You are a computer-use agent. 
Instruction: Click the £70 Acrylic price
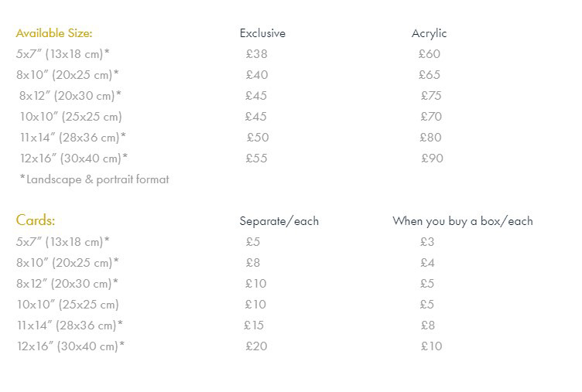[x=431, y=117]
